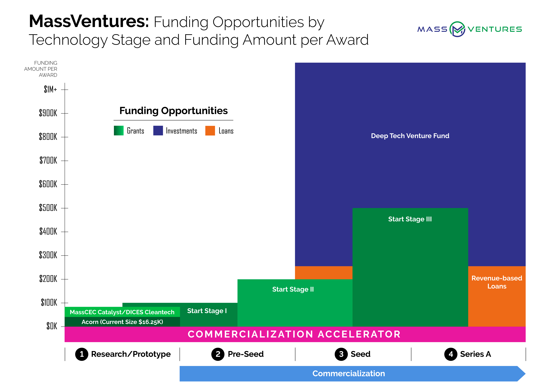559x392 pixels.
Task: Click the blue Investments legend swatch
Action: 158,131
